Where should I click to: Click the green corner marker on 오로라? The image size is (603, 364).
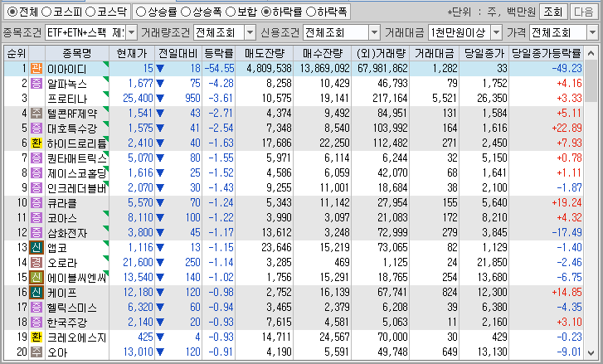click(106, 258)
